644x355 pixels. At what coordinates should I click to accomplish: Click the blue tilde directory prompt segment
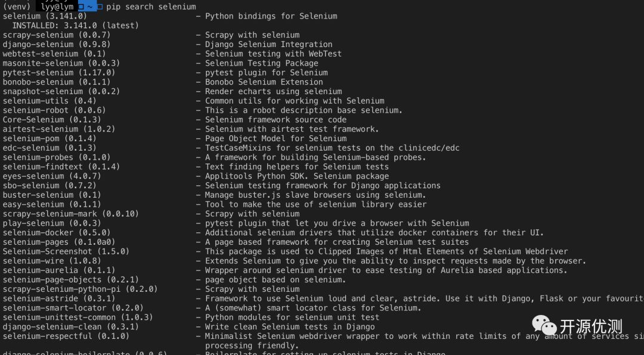[x=89, y=7]
